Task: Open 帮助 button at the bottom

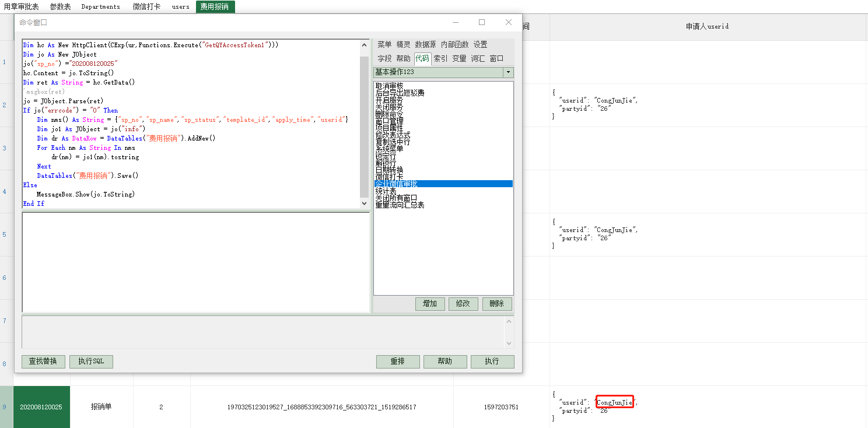Action: click(x=444, y=362)
